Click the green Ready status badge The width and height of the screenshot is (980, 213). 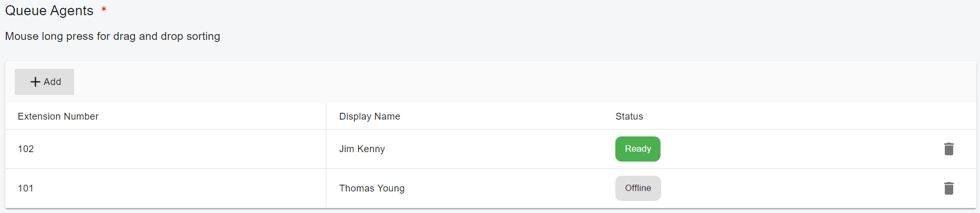(x=637, y=149)
